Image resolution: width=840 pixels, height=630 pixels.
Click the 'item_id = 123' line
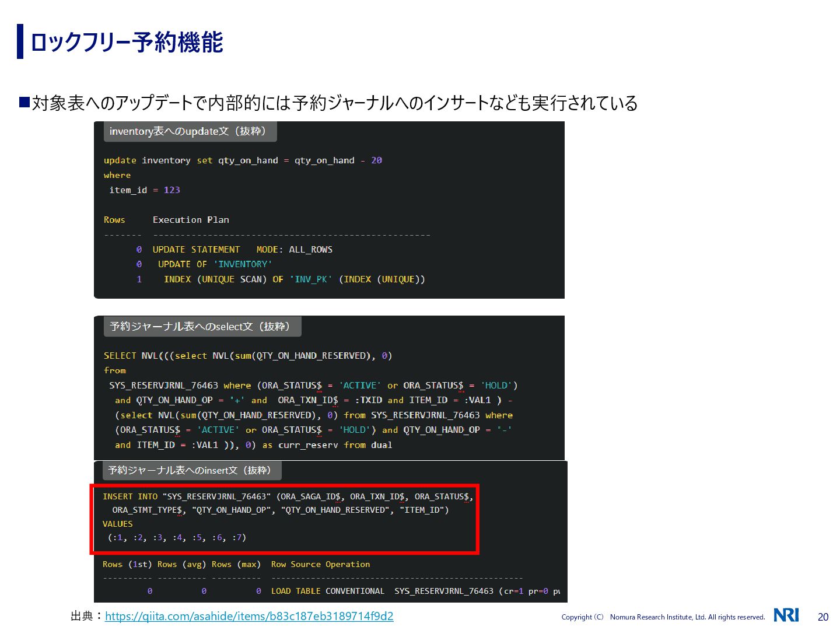(145, 190)
